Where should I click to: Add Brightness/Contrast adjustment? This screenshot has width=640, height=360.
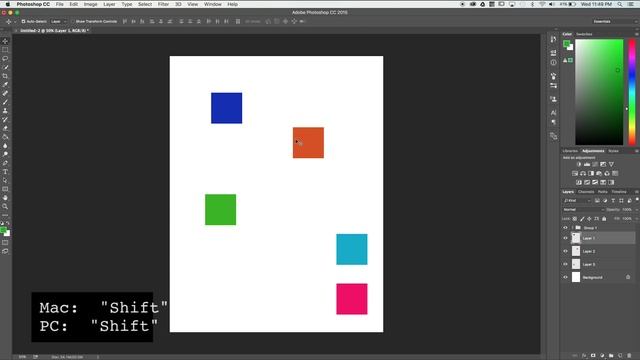[579, 164]
